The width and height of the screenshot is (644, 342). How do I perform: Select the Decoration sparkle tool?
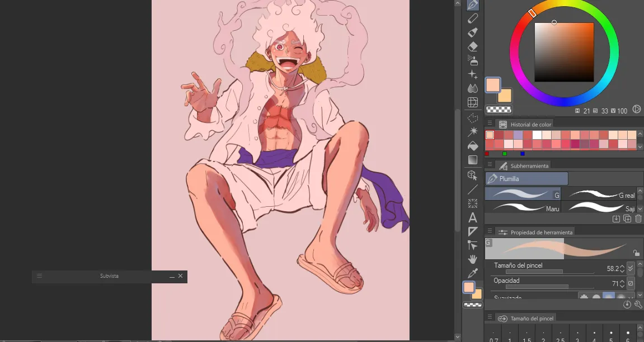(x=473, y=74)
